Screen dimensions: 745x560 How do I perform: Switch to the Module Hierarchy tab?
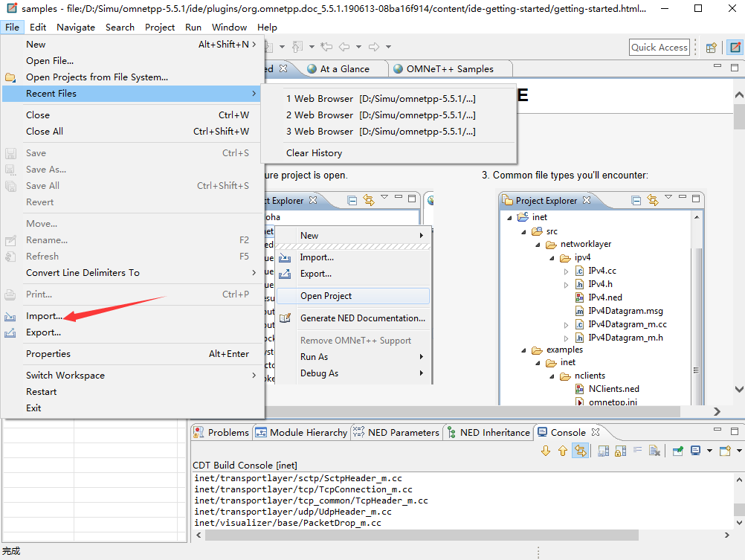click(301, 432)
